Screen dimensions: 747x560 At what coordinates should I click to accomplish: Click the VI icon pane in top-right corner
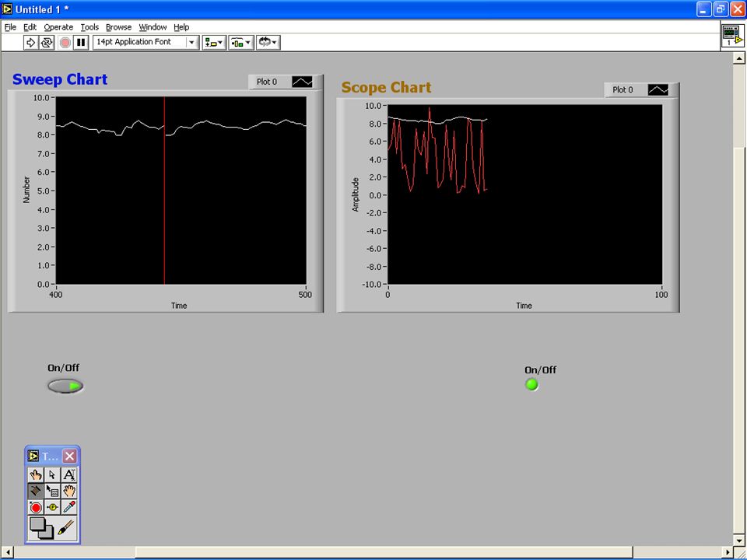click(733, 37)
